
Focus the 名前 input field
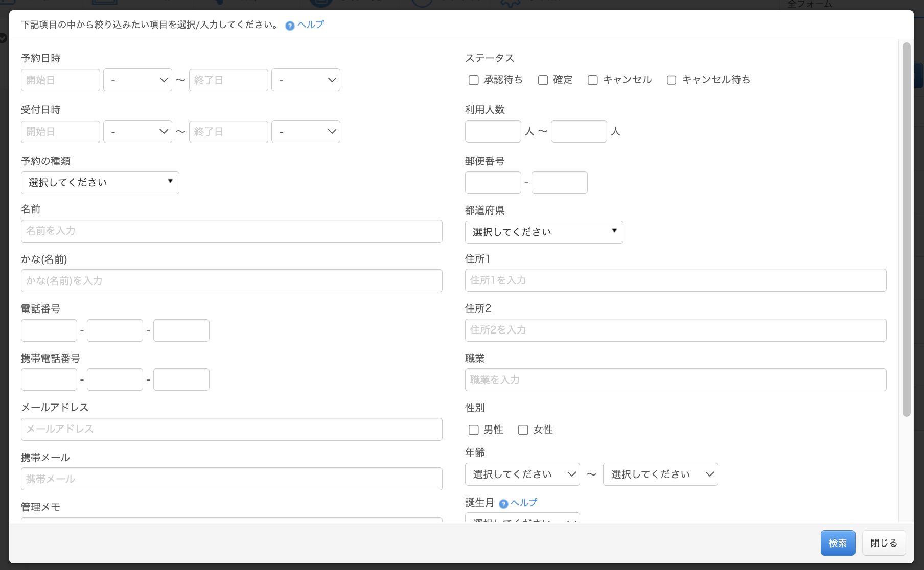232,231
